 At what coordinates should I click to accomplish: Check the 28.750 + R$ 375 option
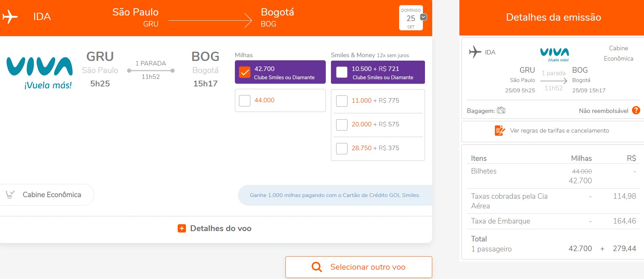coord(342,148)
